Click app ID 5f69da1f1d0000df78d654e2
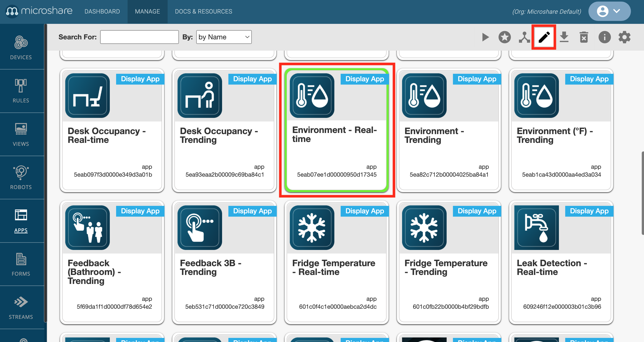 (114, 306)
